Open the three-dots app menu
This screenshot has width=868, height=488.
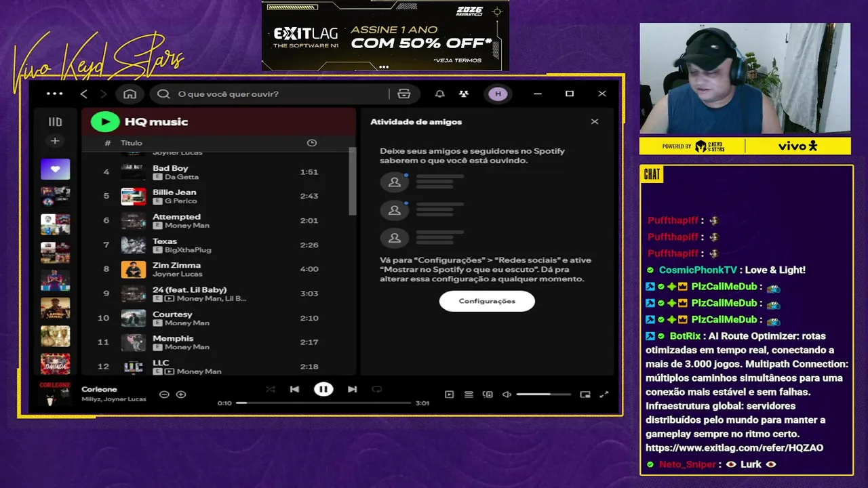point(54,94)
